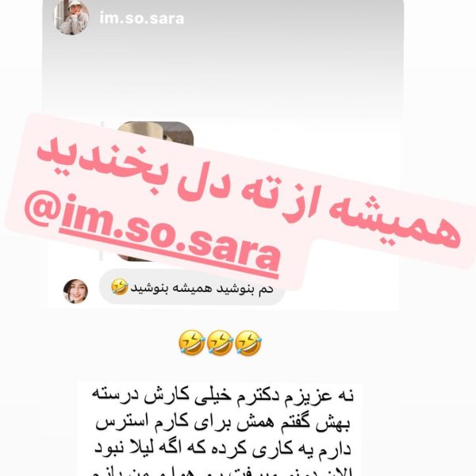Tap the white im.so.sara username in header
Screen dimensions: 476x476
[142, 18]
